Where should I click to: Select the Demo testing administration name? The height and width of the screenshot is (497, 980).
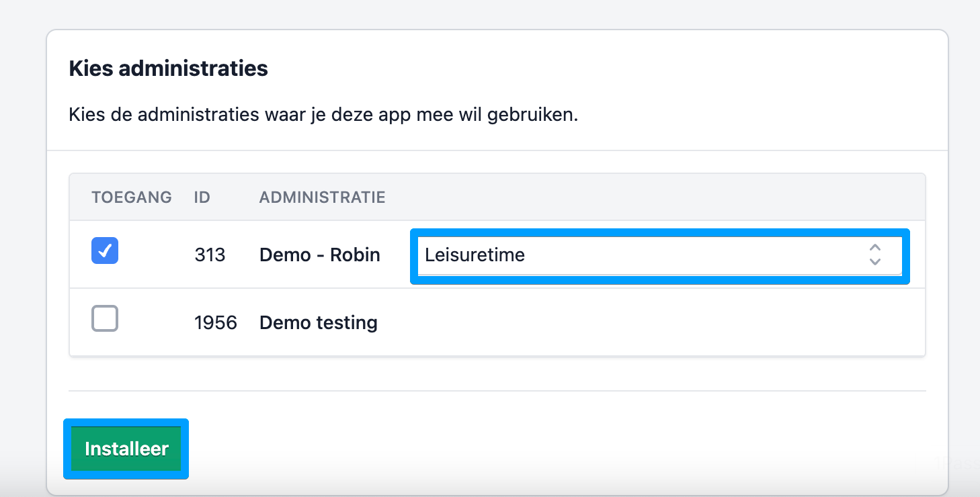pyautogui.click(x=318, y=323)
